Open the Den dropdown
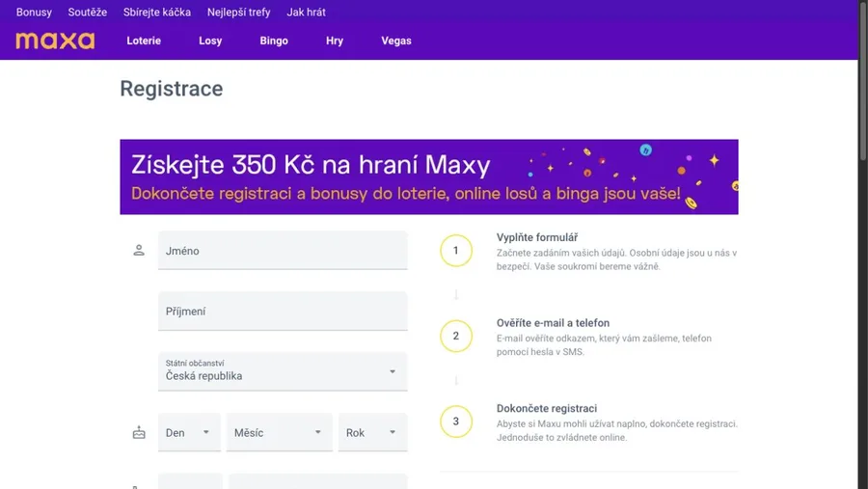 [x=189, y=432]
